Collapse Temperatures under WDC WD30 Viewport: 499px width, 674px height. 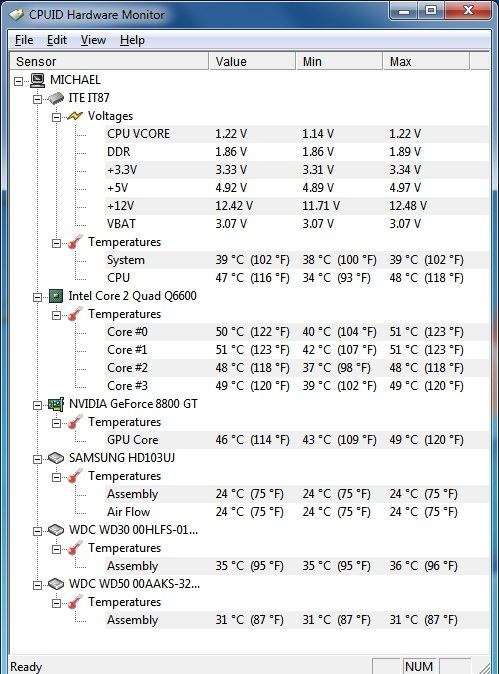pyautogui.click(x=56, y=549)
